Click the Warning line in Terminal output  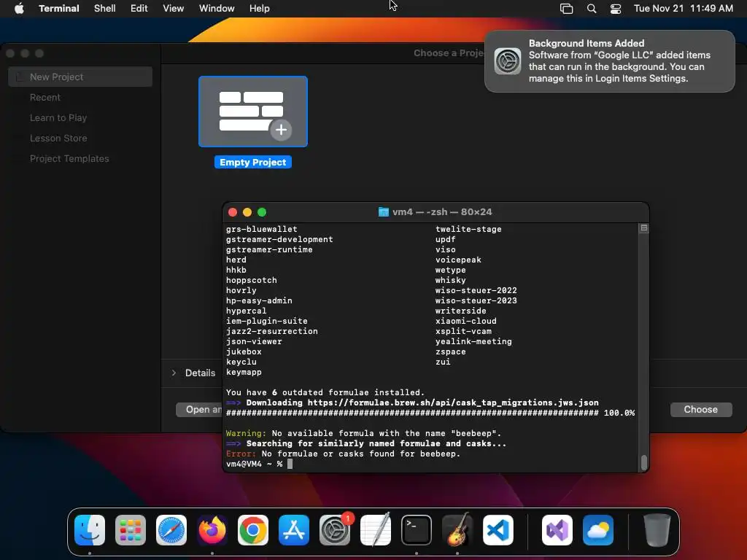(363, 433)
